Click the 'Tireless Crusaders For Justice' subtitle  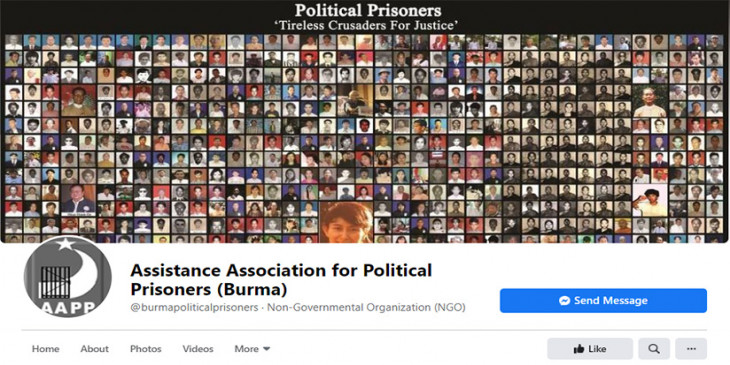click(368, 26)
